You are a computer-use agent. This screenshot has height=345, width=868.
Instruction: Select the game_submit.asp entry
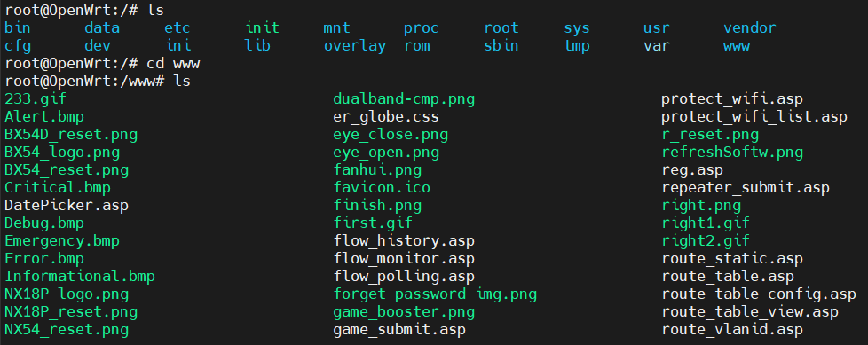[399, 330]
